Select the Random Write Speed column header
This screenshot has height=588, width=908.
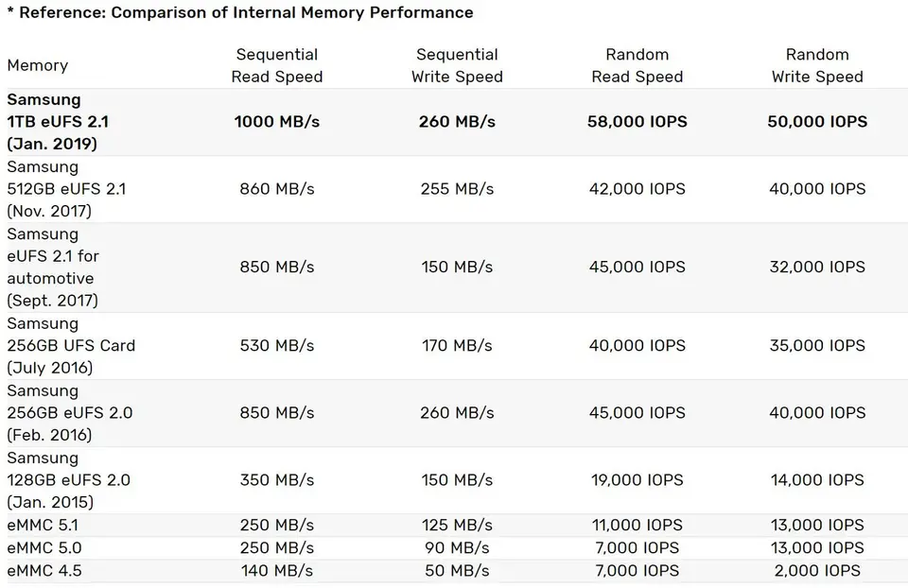pos(817,66)
